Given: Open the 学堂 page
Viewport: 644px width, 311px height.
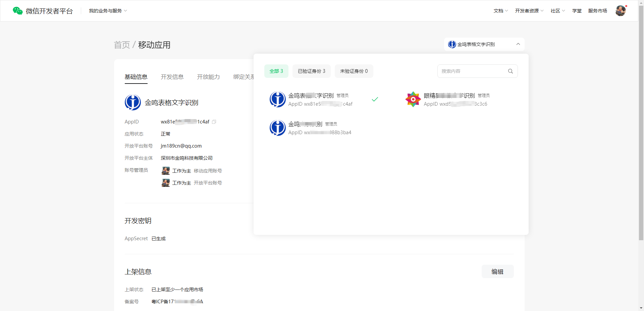Looking at the screenshot, I should pos(577,11).
